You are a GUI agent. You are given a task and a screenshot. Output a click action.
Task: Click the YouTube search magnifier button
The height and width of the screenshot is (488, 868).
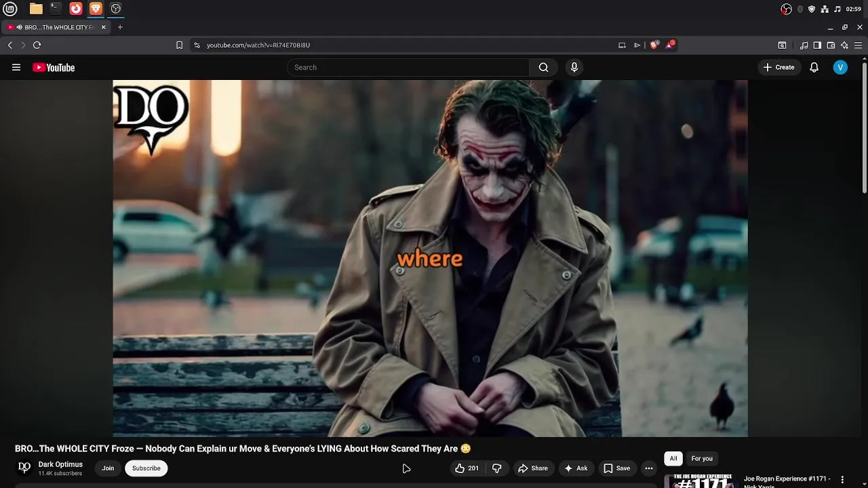(x=543, y=67)
